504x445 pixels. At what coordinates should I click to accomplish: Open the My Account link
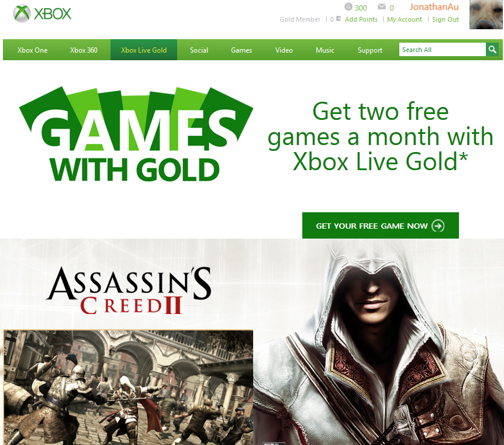405,19
